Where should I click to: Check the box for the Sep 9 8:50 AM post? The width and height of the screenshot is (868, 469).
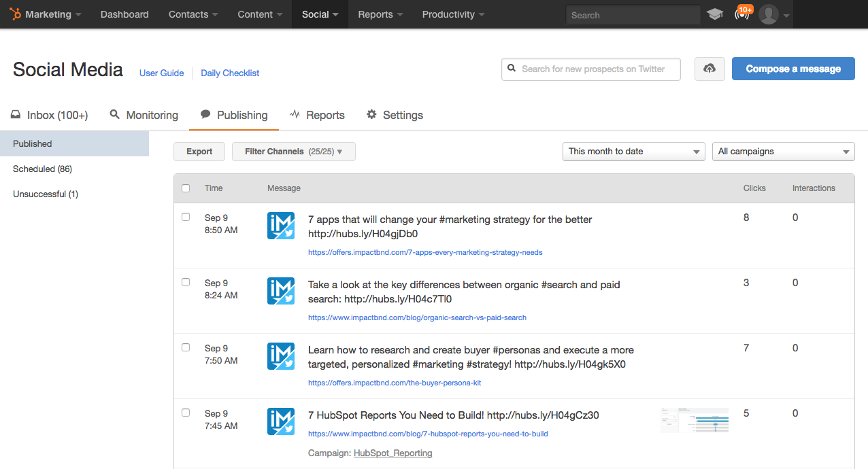186,217
